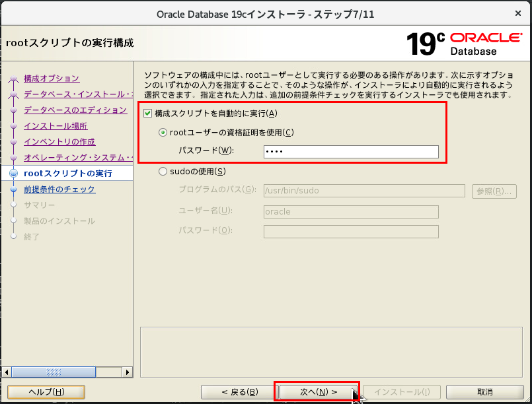The image size is (532, 404).
Task: Click インベントリの作成 step bullet
Action: pos(14,142)
